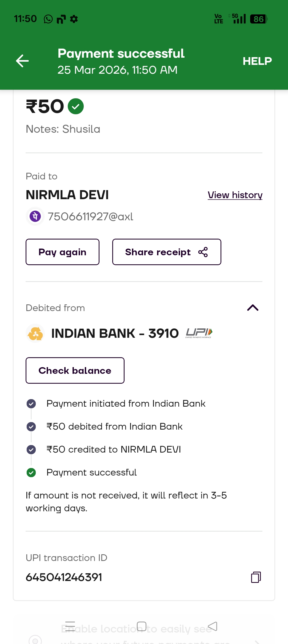Tap the Payment initiated step checkmark

click(x=31, y=404)
